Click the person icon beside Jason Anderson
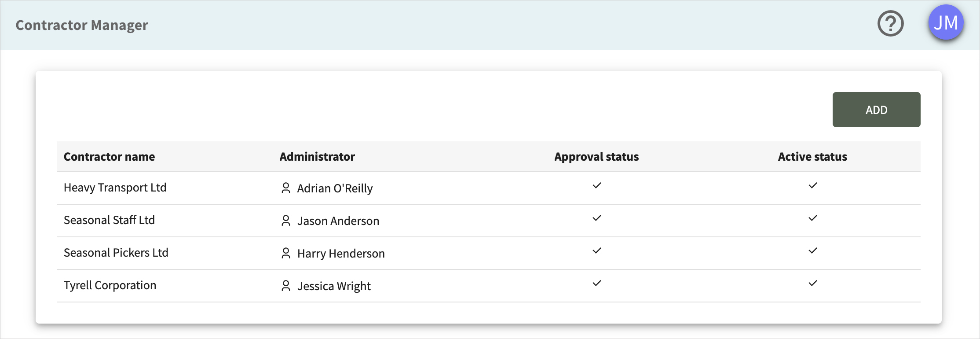This screenshot has height=339, width=980. [286, 221]
